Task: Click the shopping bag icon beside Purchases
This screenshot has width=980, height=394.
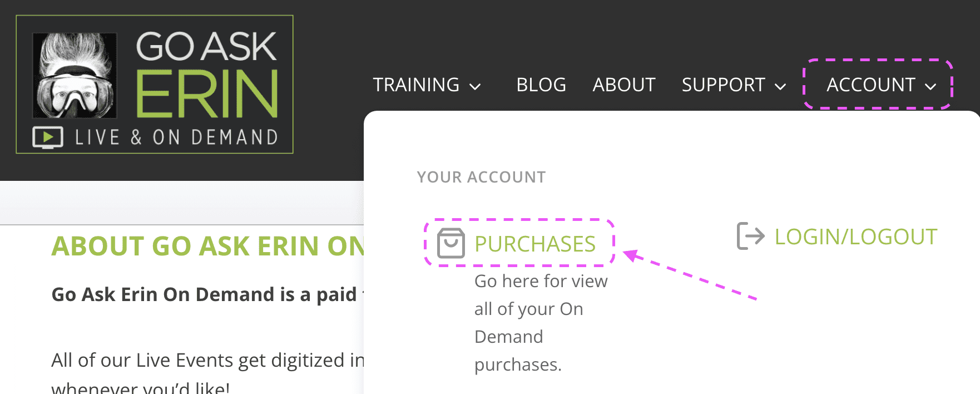Action: [x=451, y=243]
